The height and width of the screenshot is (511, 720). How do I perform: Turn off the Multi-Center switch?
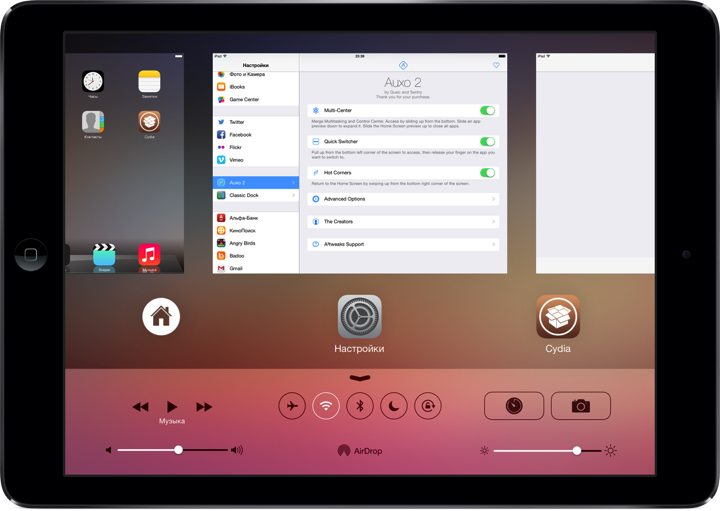[x=488, y=111]
